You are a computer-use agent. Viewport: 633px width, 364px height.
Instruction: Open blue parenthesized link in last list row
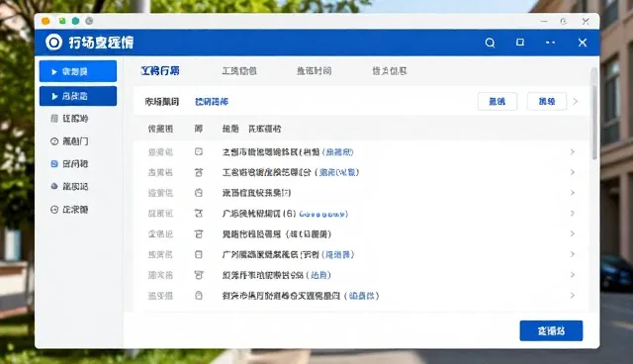361,296
